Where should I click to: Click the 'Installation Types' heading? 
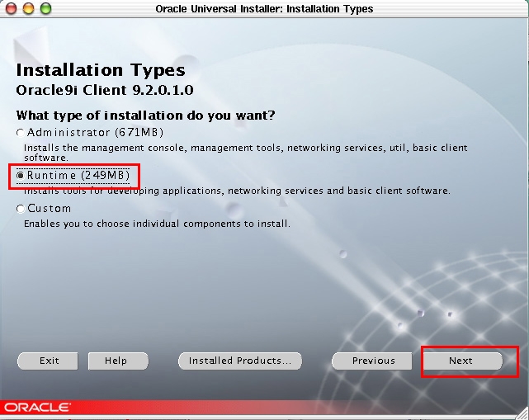(x=101, y=70)
